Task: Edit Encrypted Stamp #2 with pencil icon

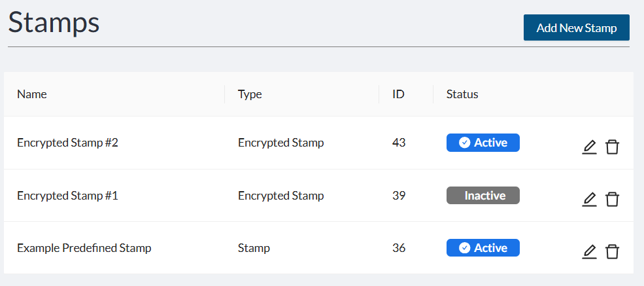Action: (589, 147)
